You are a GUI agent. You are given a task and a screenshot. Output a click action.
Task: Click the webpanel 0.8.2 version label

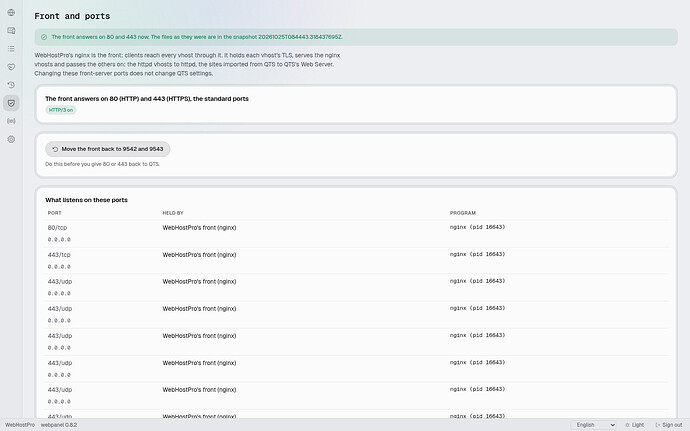(59, 425)
